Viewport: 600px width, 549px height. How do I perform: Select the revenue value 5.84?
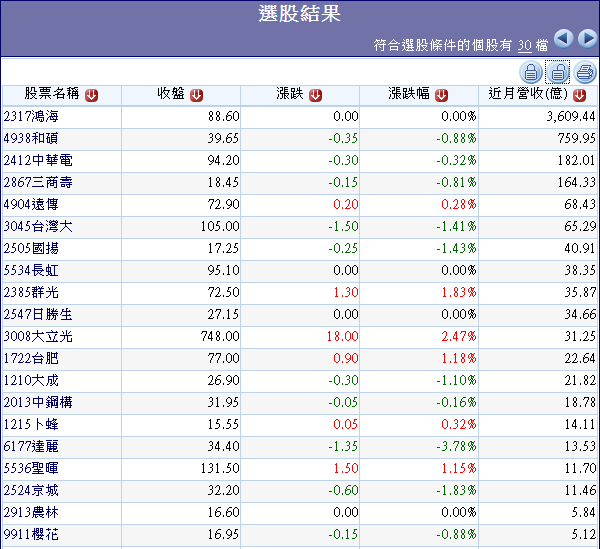[x=584, y=512]
